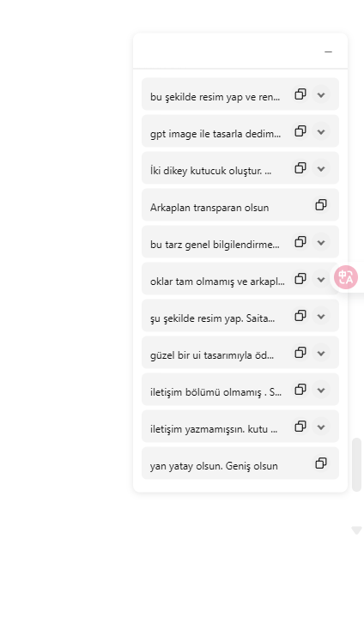Expand the 'gpt image ile tasarla' entry
The height and width of the screenshot is (618, 364).
click(x=321, y=131)
